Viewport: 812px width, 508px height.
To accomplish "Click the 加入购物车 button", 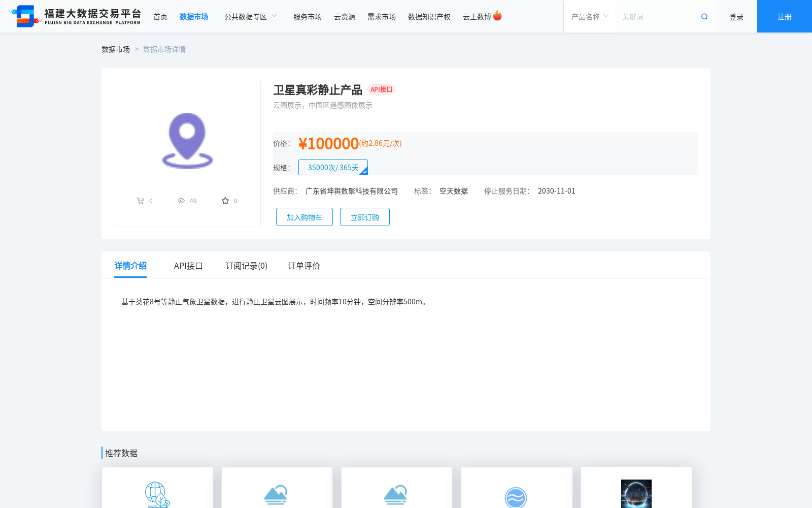I will (x=304, y=217).
